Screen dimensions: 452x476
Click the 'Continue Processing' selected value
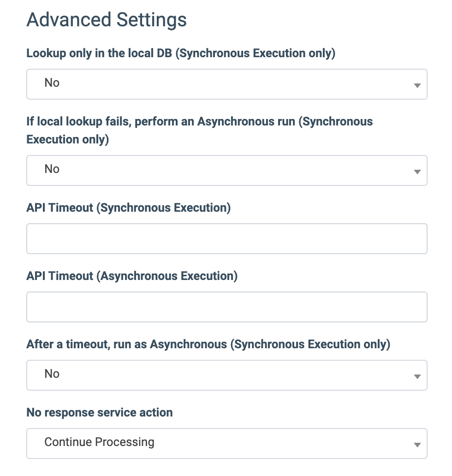(99, 442)
